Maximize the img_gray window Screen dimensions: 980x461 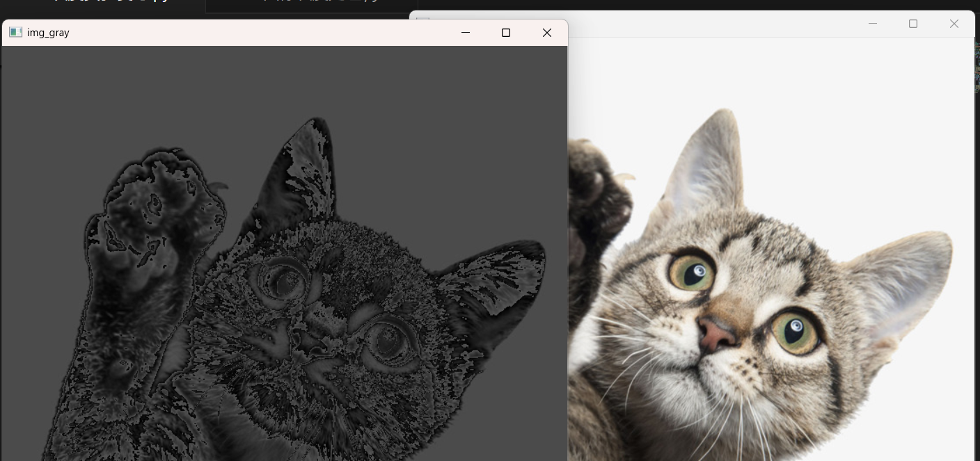[506, 33]
